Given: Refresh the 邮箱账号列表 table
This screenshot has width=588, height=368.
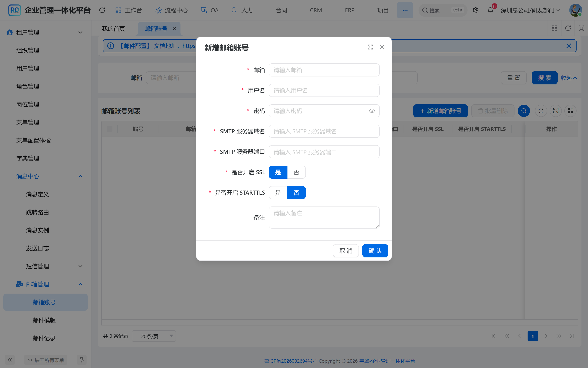Looking at the screenshot, I should point(541,111).
